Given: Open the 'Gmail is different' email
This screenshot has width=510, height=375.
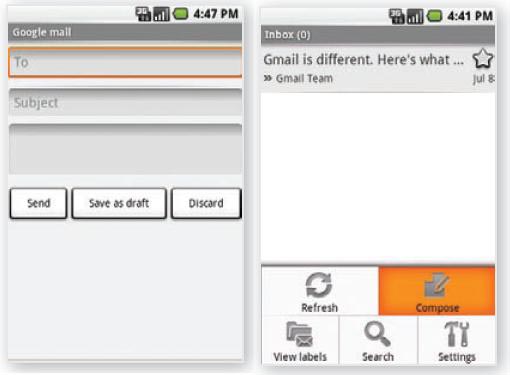Looking at the screenshot, I should (x=378, y=69).
